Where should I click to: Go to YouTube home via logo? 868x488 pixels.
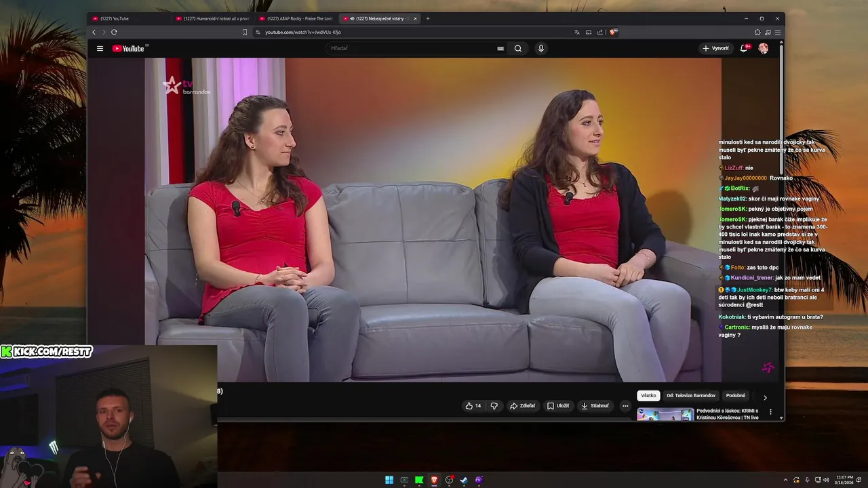(x=128, y=48)
